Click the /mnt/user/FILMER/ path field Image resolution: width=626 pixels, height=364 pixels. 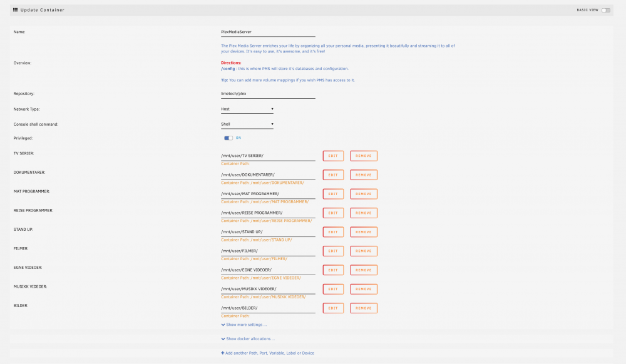(x=268, y=251)
